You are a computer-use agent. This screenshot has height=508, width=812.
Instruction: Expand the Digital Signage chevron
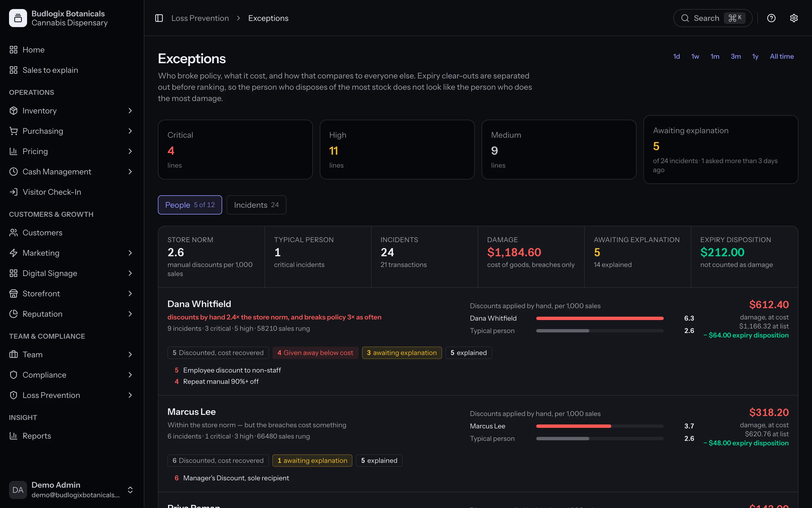pyautogui.click(x=130, y=273)
